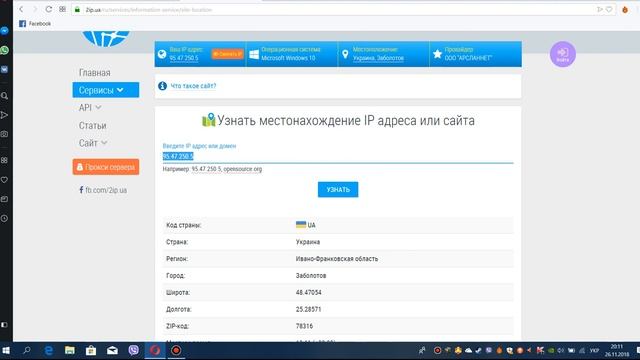
Task: Go back with the browser back arrow
Action: [x=21, y=9]
